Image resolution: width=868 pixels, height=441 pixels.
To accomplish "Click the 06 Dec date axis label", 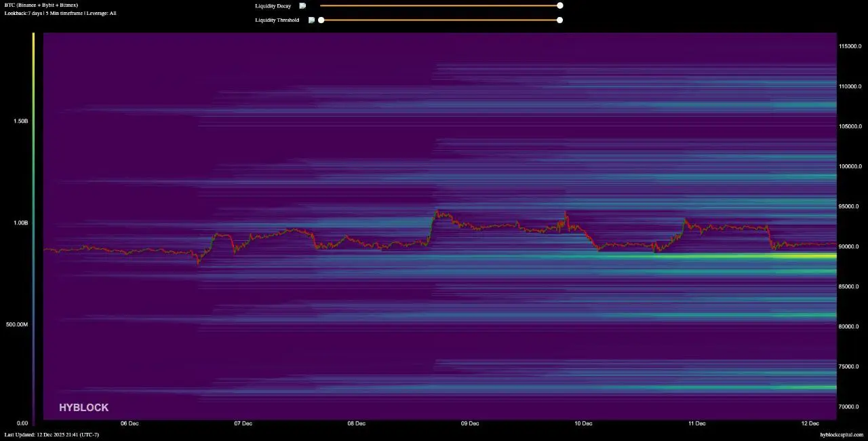I will coord(130,423).
